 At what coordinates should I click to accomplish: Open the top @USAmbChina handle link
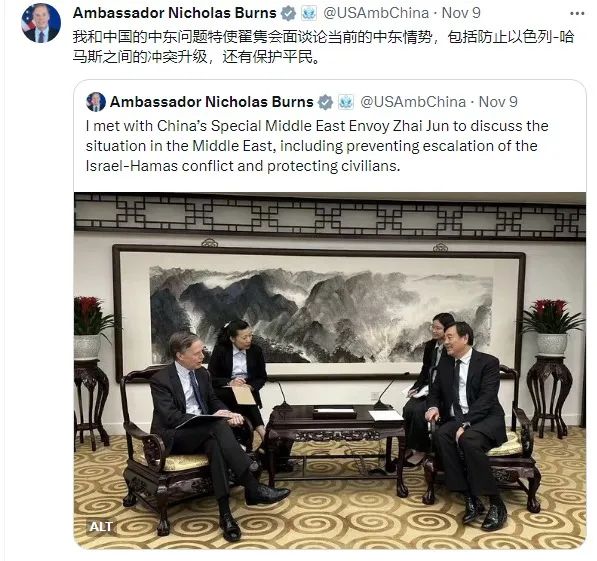(x=376, y=13)
